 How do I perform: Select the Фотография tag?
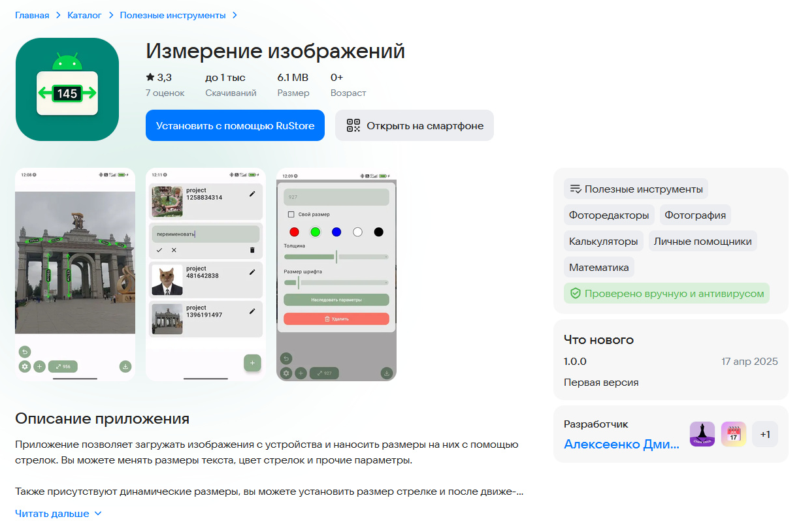[695, 215]
